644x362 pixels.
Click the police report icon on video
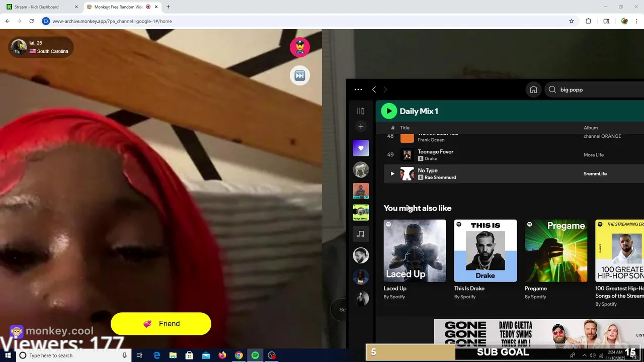300,47
